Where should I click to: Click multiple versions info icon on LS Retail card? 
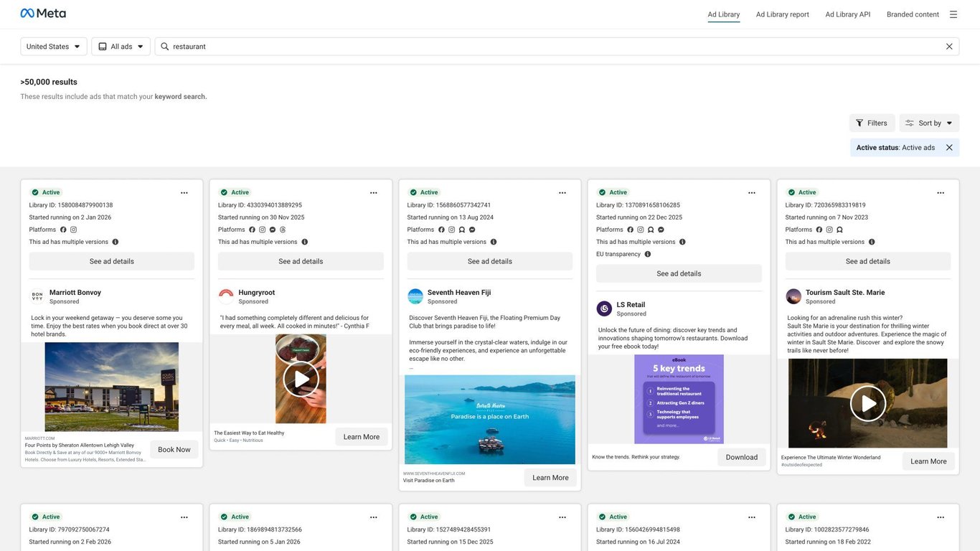(x=682, y=242)
